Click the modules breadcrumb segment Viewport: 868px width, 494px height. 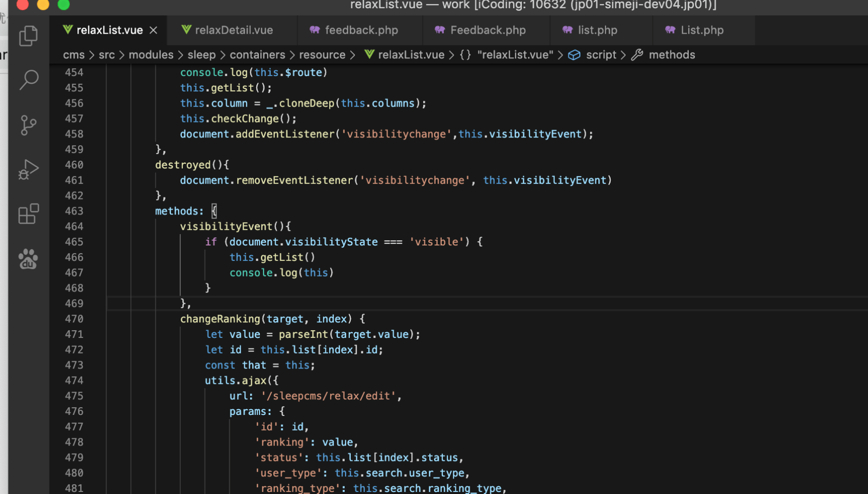pyautogui.click(x=151, y=55)
